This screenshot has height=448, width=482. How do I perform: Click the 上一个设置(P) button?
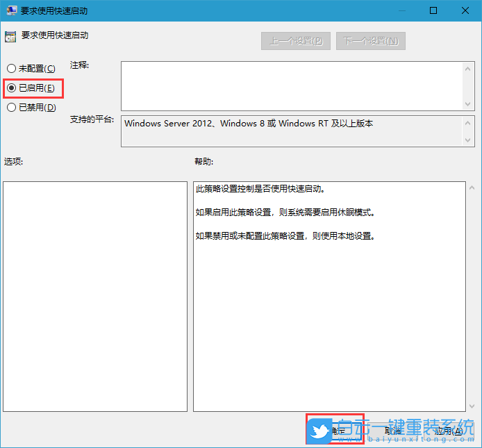(x=296, y=41)
